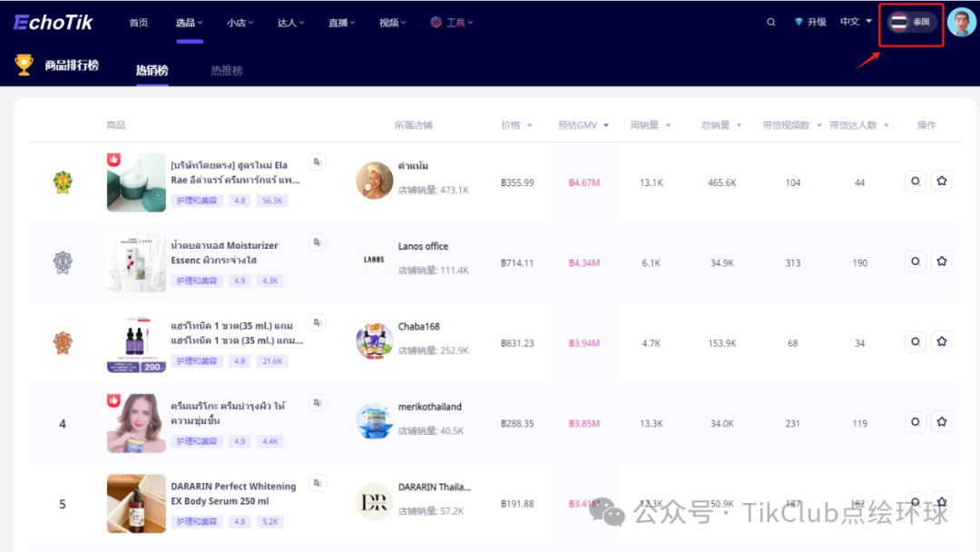Click hot badge on meriko thumbnail
980x552 pixels.
click(x=113, y=400)
